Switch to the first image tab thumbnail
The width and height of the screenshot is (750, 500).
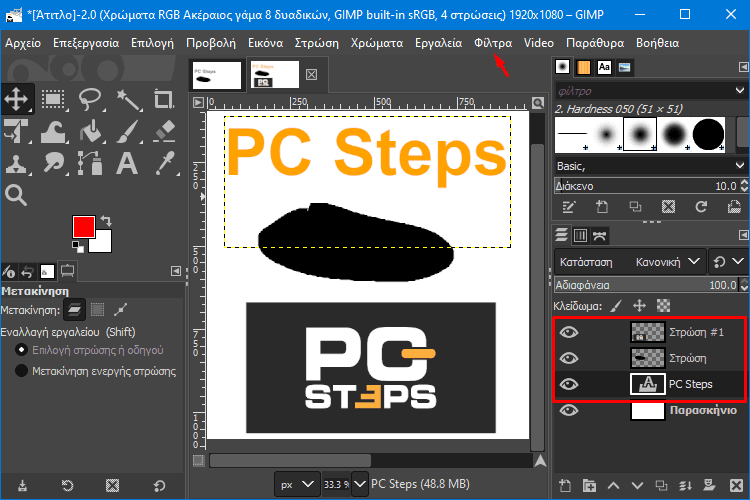pyautogui.click(x=217, y=75)
